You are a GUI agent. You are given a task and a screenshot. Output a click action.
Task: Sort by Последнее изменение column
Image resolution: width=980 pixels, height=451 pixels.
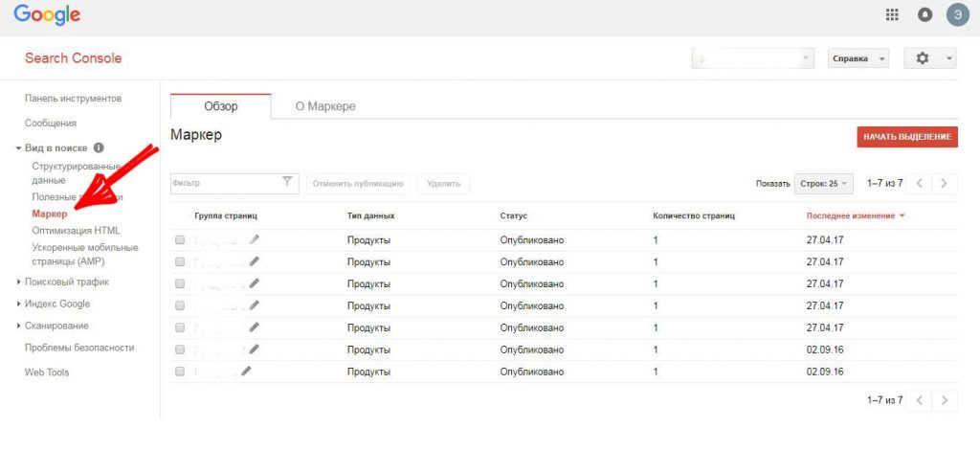855,215
